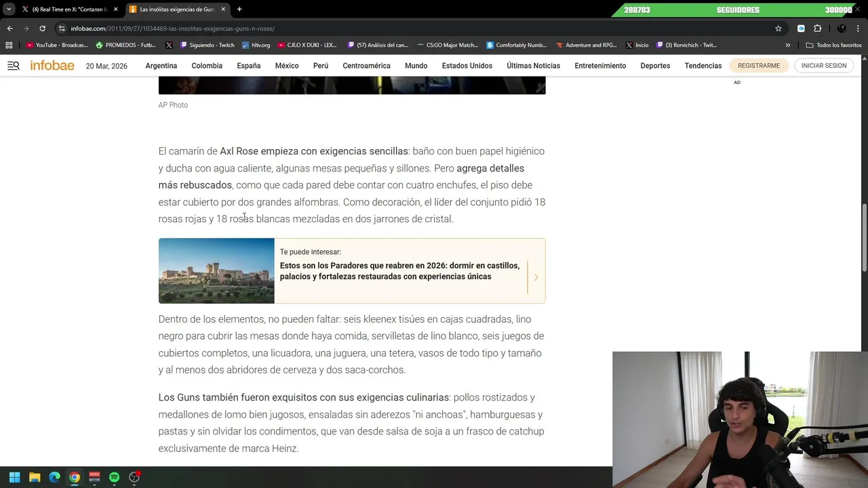This screenshot has width=868, height=488.
Task: Open Voicemeeter from the taskbar
Action: [x=94, y=477]
